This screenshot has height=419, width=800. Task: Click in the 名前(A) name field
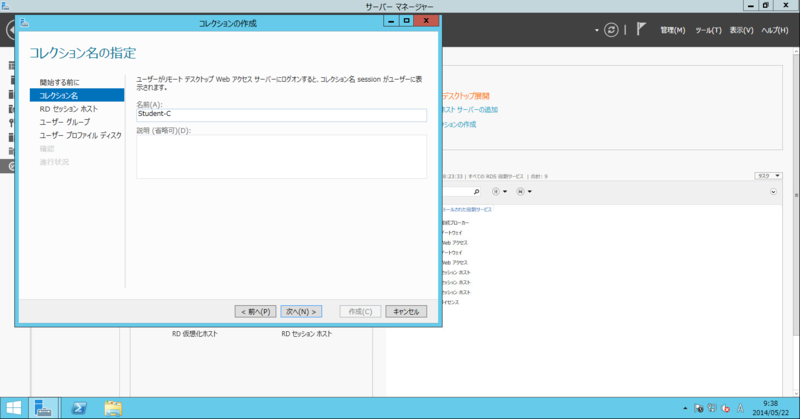tap(281, 114)
